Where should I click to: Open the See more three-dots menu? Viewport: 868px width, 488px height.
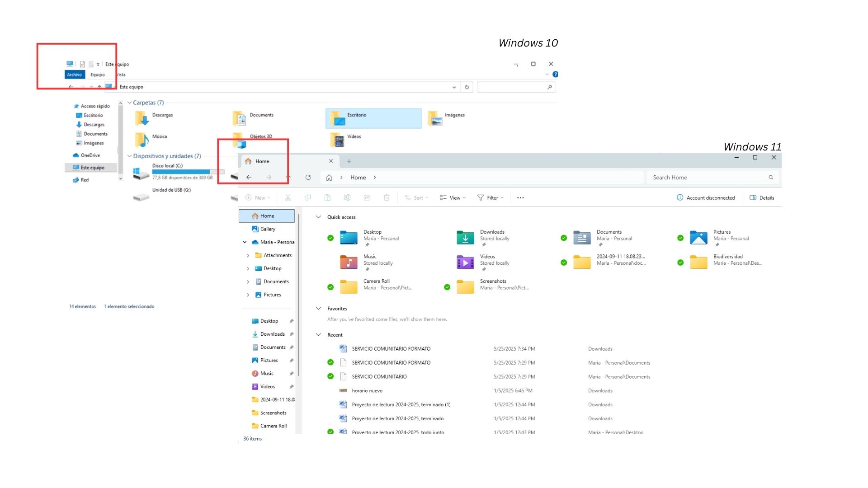pos(520,198)
